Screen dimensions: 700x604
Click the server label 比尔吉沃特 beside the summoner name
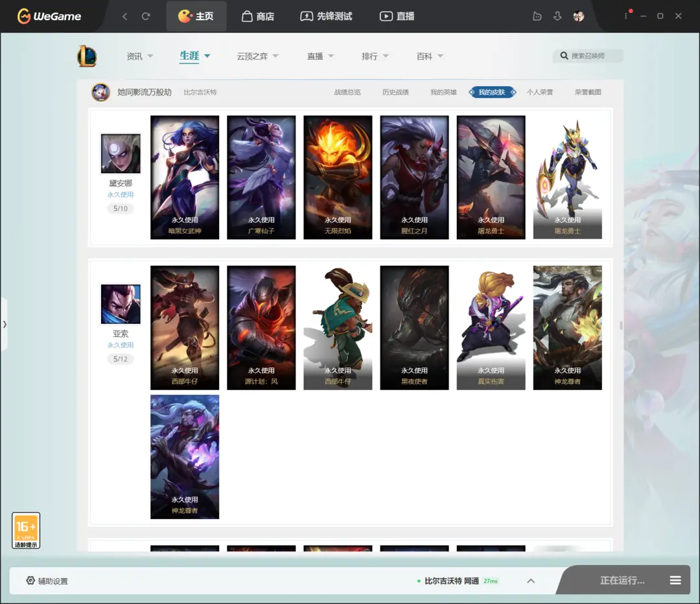tap(200, 93)
